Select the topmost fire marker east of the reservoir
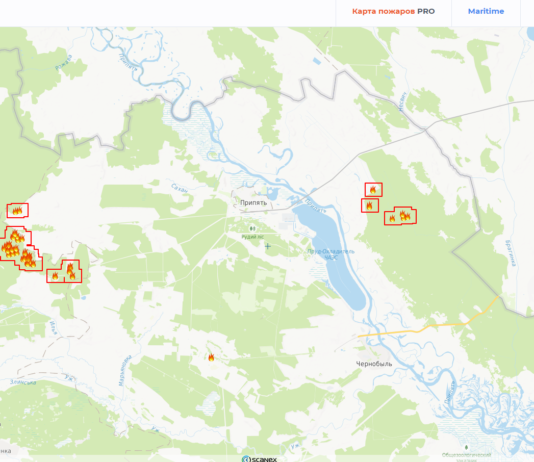Screen dimensions: 534x462 point(373,190)
